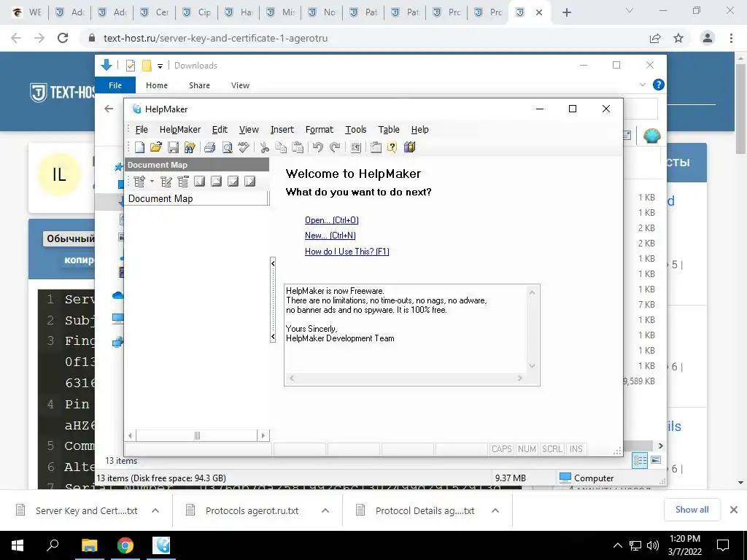Image resolution: width=747 pixels, height=560 pixels.
Task: Print with the printer toolbar icon
Action: coord(209,147)
